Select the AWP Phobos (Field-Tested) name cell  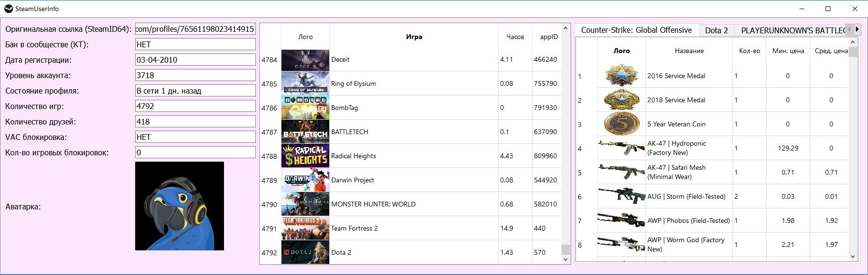point(689,220)
